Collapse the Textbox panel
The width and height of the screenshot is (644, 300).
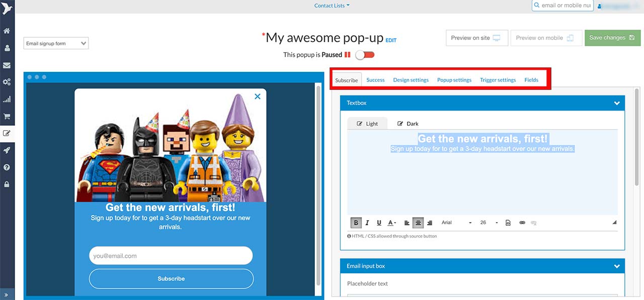[617, 103]
